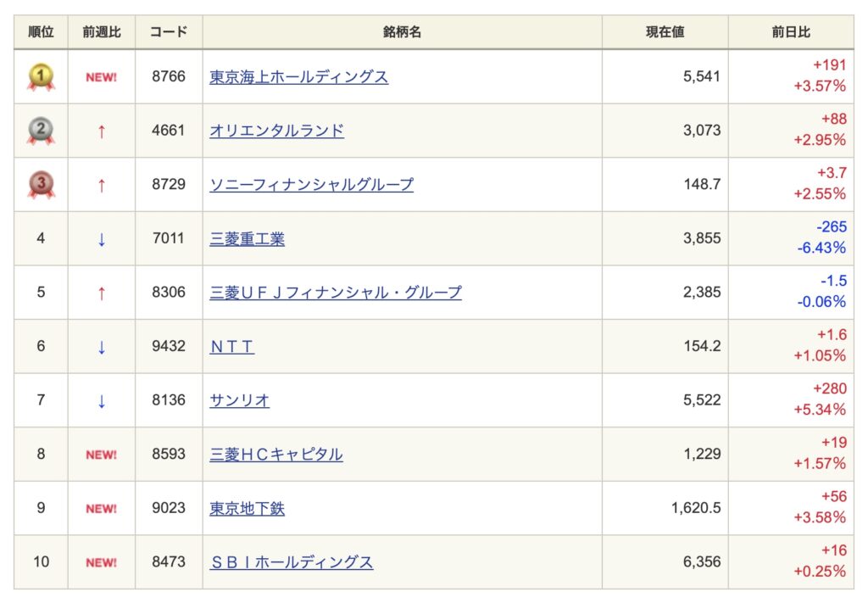This screenshot has width=868, height=603.
Task: Click the 順位 column header
Action: (x=41, y=32)
